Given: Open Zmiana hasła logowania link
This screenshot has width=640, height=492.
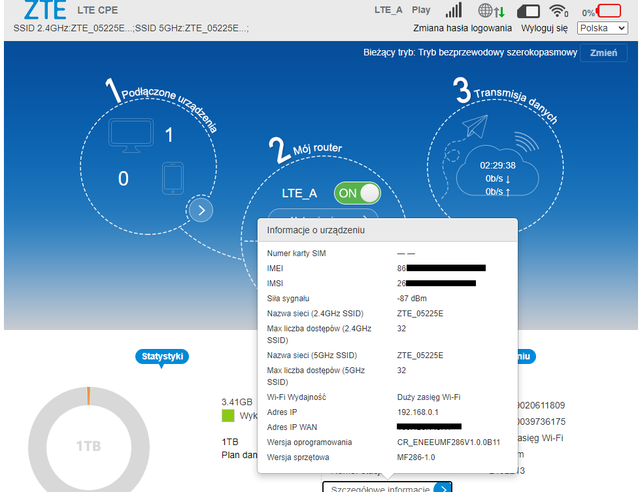Looking at the screenshot, I should [x=462, y=28].
